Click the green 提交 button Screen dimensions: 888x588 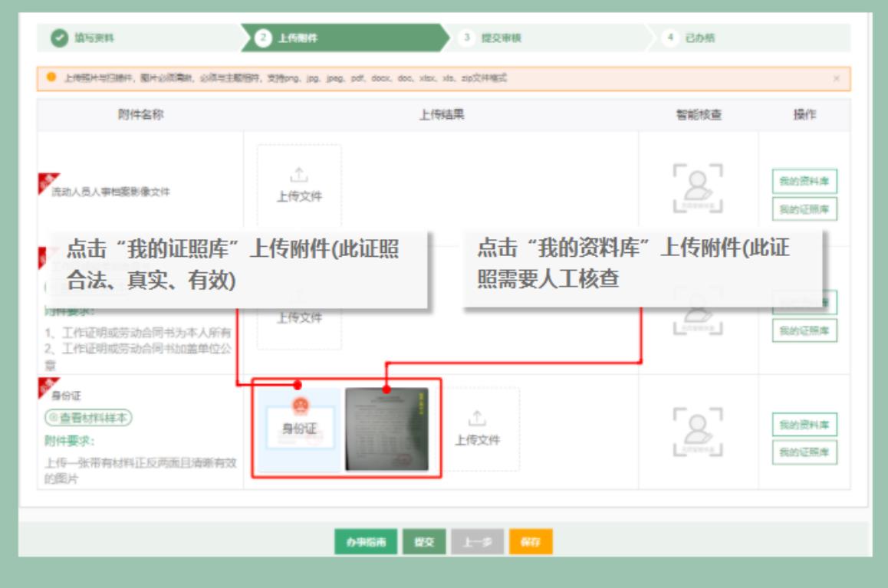[x=424, y=541]
